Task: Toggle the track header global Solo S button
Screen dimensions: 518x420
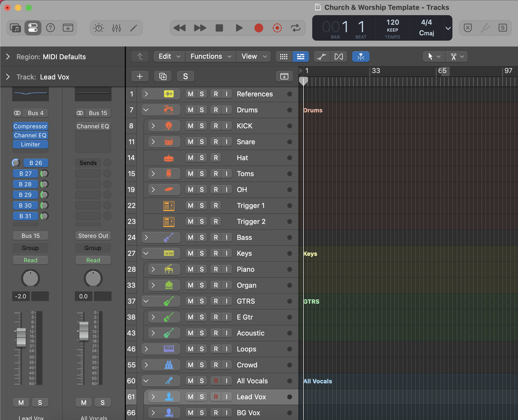Action: 186,77
